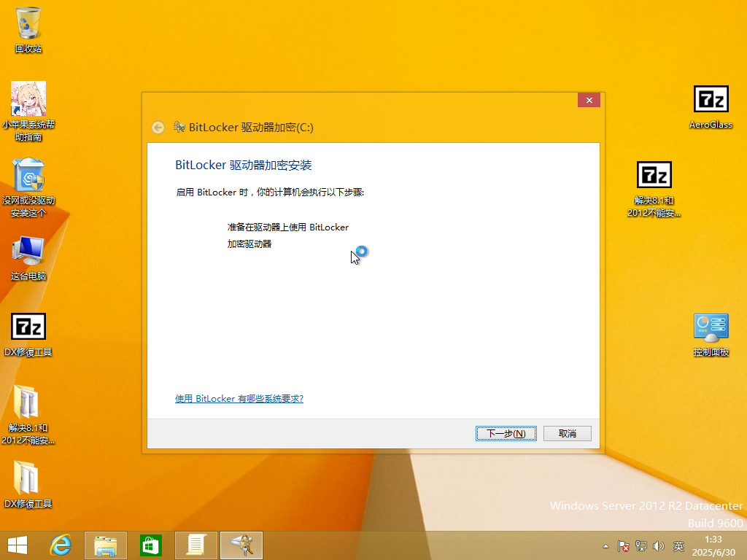
Task: Click the back arrow in BitLocker wizard
Action: (158, 128)
